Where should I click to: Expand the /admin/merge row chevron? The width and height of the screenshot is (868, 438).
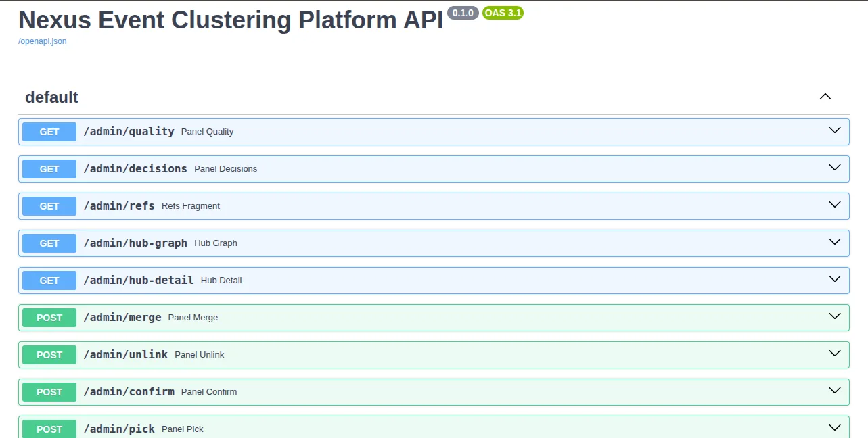click(x=835, y=316)
